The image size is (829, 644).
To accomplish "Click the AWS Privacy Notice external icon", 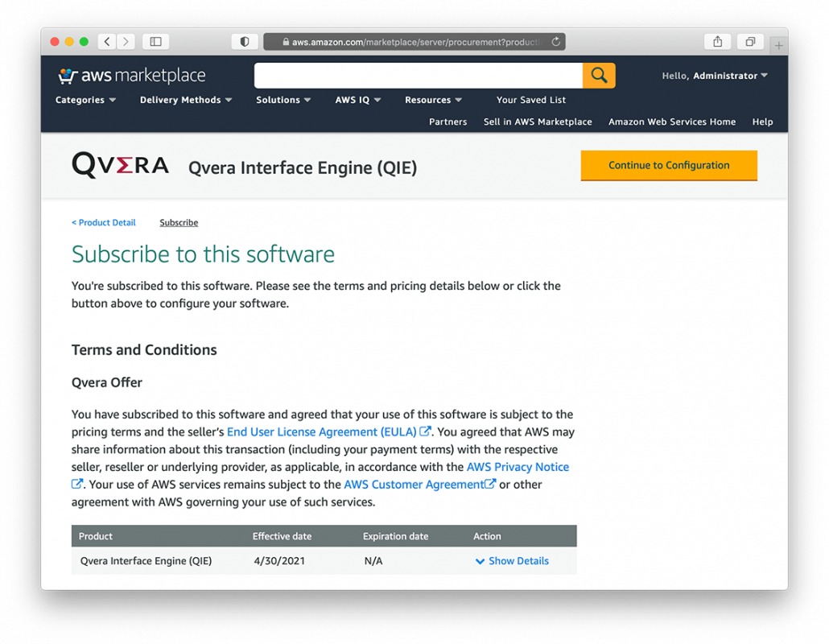I will 77,484.
